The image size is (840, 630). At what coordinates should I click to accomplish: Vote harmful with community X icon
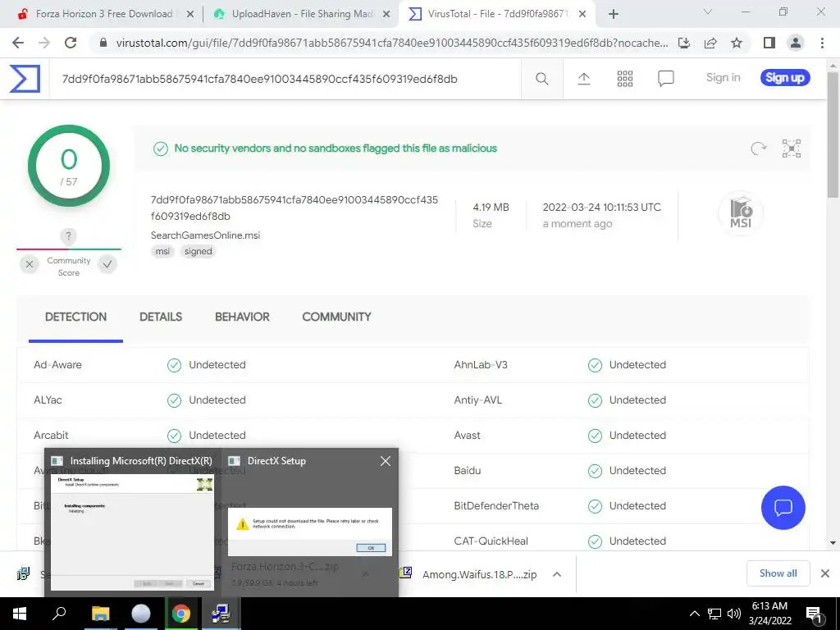[30, 264]
